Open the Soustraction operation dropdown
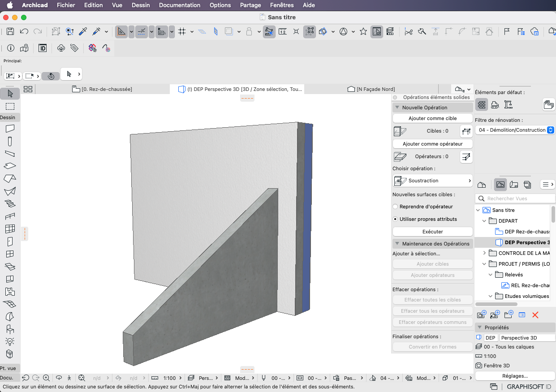This screenshot has width=556, height=392. [x=433, y=181]
